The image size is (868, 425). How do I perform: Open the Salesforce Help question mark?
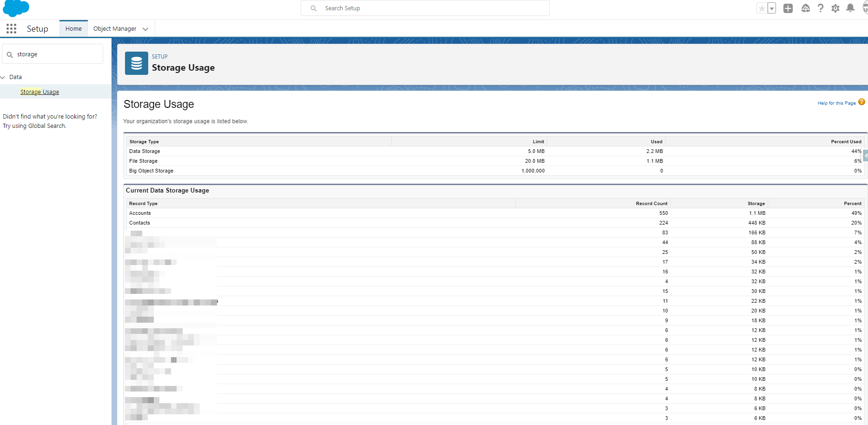821,8
